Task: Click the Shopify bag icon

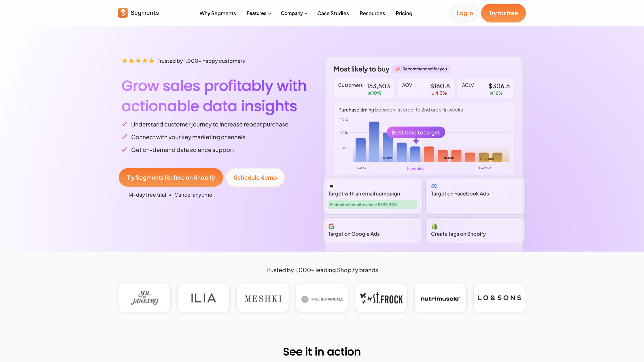Action: 434,226
